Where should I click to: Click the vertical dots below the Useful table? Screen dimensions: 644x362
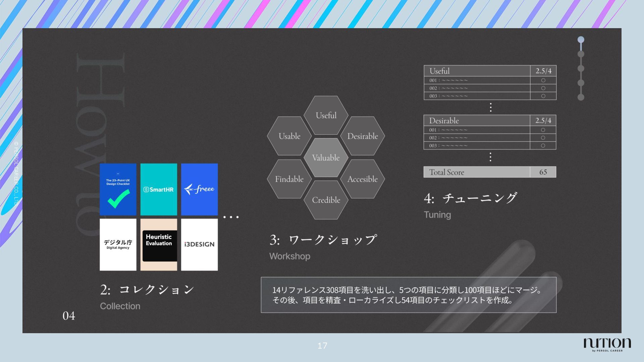491,107
